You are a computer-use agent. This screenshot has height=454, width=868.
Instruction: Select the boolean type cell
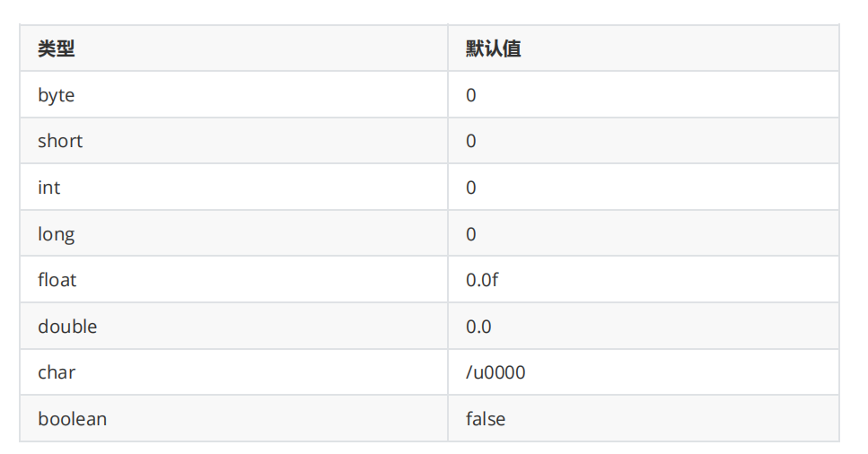tap(72, 419)
